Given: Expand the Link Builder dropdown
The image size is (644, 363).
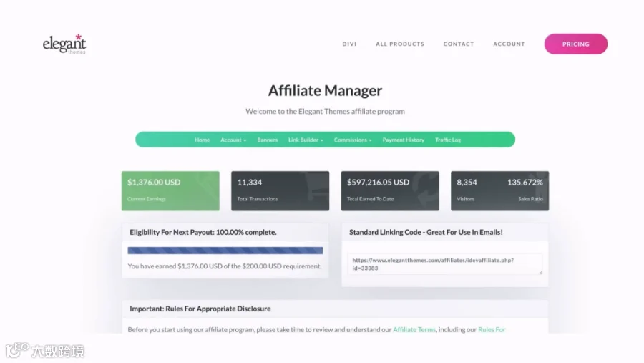Looking at the screenshot, I should pyautogui.click(x=306, y=140).
